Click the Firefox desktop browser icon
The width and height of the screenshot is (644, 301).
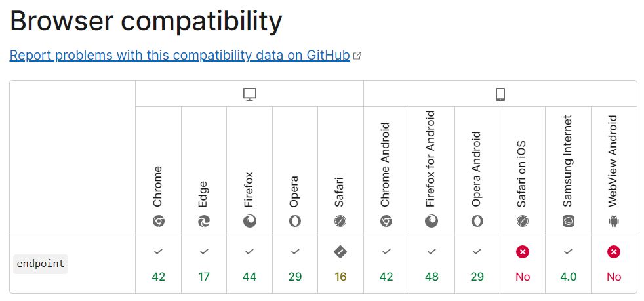pos(249,222)
